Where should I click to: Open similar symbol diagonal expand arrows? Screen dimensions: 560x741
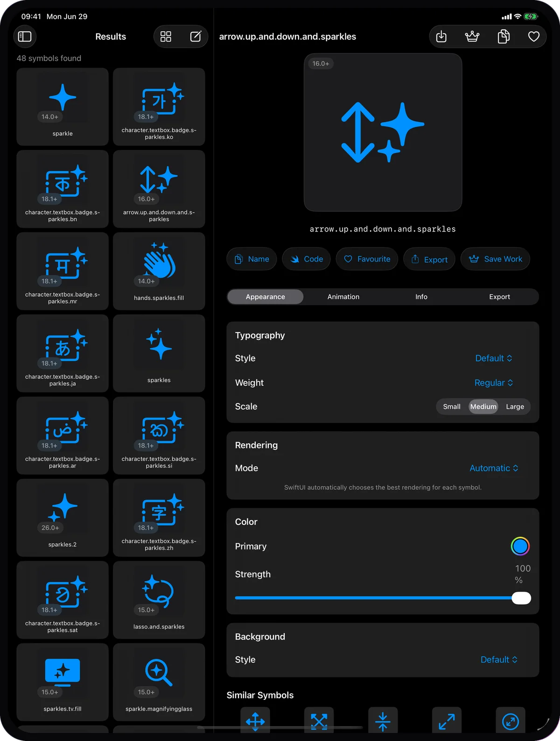447,721
